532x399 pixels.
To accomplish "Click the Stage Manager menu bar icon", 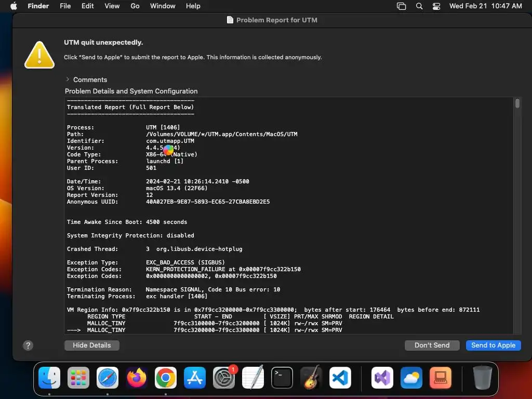I will coord(402,6).
